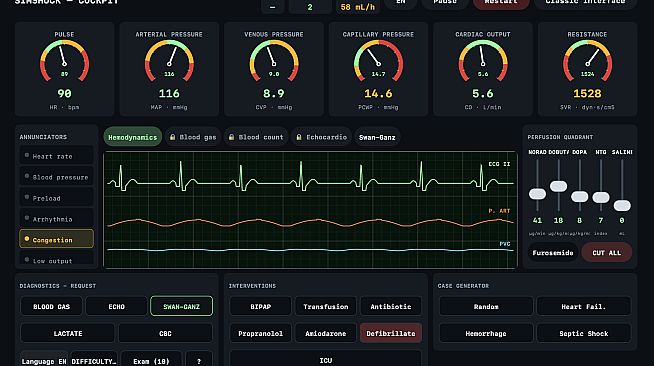Start the Exam (10) mode
This screenshot has width=654, height=366.
(151, 360)
